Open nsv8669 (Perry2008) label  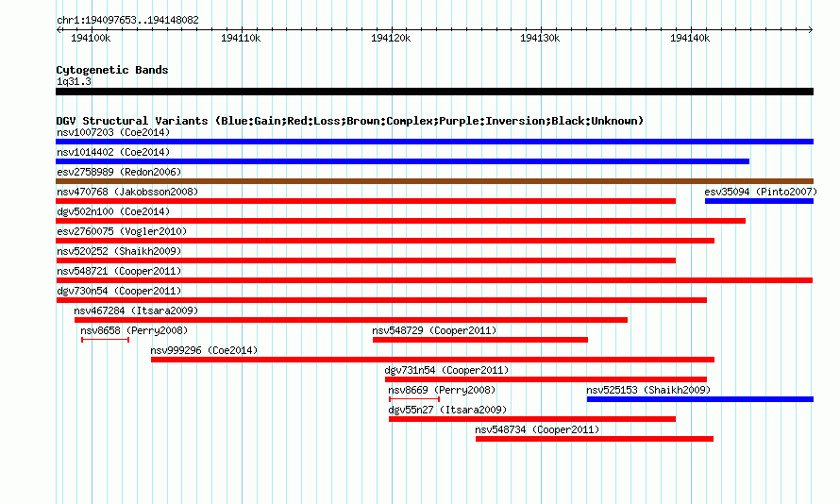[x=442, y=390]
